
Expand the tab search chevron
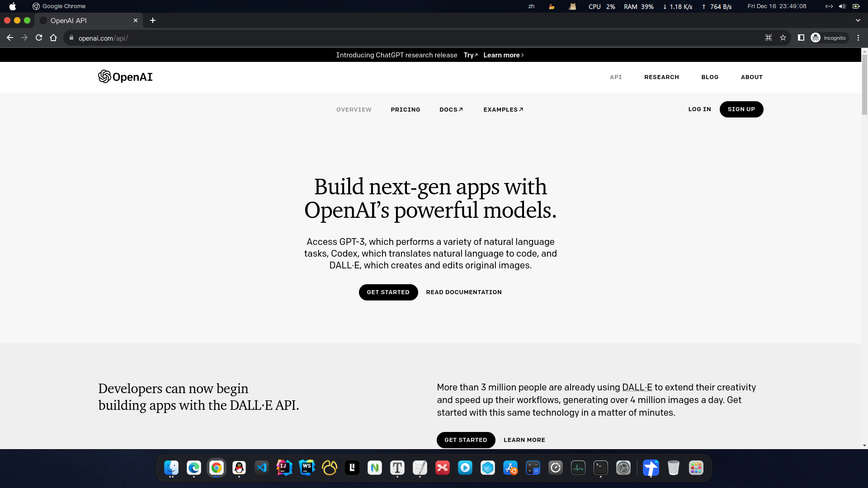coord(858,20)
